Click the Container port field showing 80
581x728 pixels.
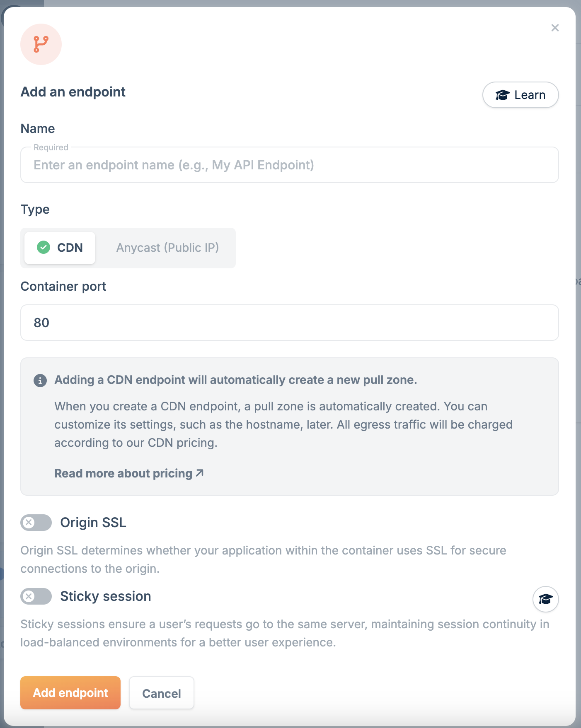(x=289, y=323)
